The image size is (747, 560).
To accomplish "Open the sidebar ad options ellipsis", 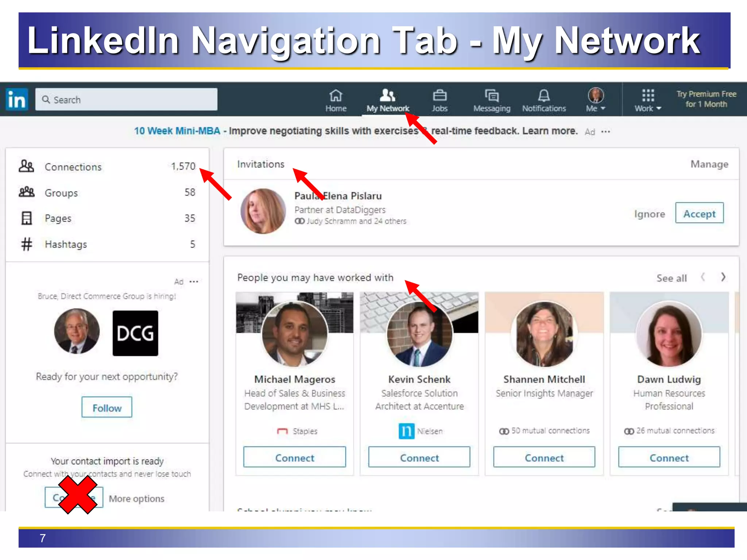I will pyautogui.click(x=194, y=281).
